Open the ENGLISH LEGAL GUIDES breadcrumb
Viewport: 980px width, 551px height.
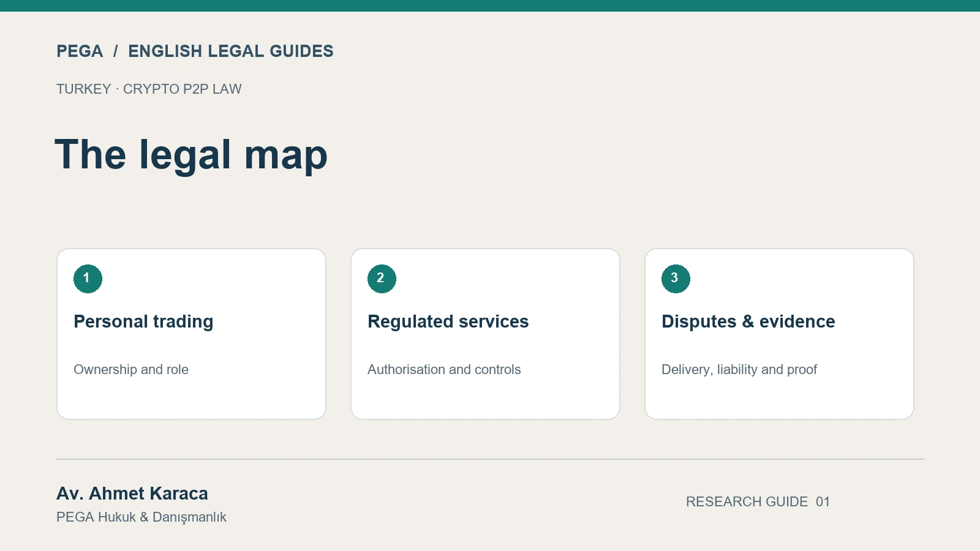pos(231,51)
